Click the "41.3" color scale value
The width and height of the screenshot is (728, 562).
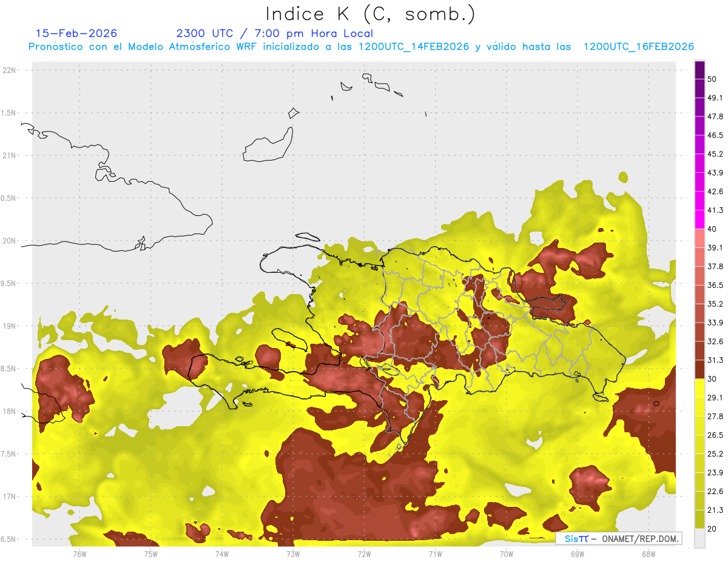coord(715,210)
